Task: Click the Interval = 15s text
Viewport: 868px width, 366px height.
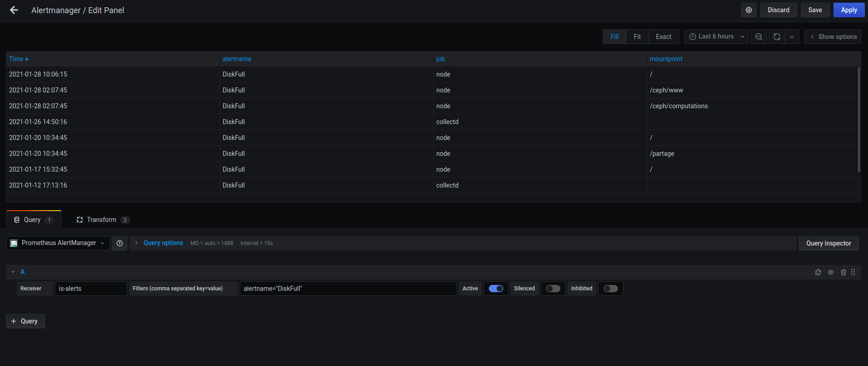Action: pos(256,243)
